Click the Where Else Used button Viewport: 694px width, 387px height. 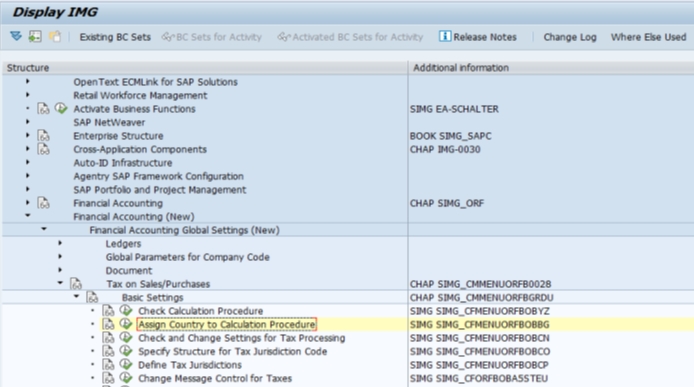coord(648,37)
